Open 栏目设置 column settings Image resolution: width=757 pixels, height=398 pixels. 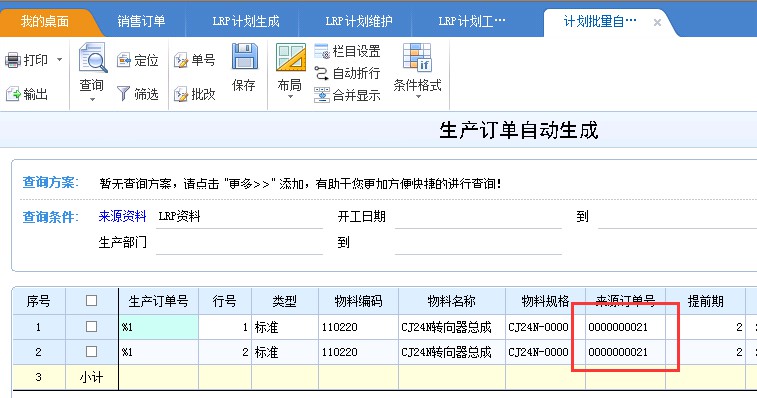click(347, 51)
